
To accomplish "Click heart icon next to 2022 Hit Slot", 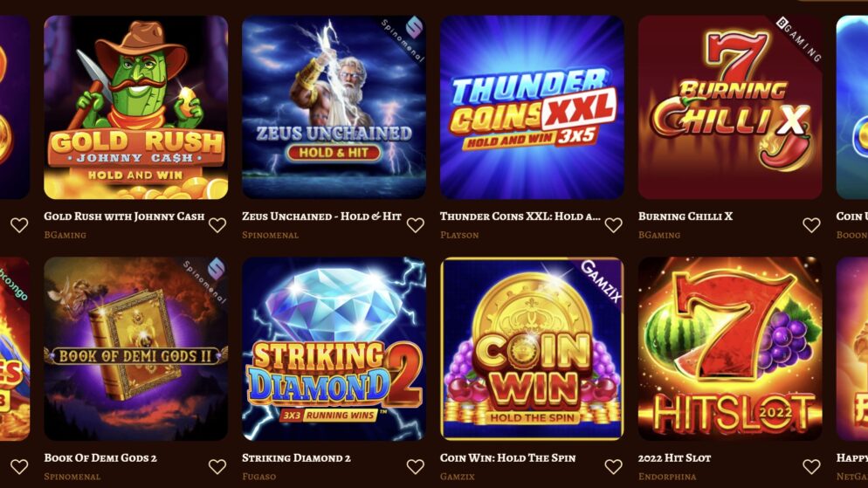I will pos(811,466).
